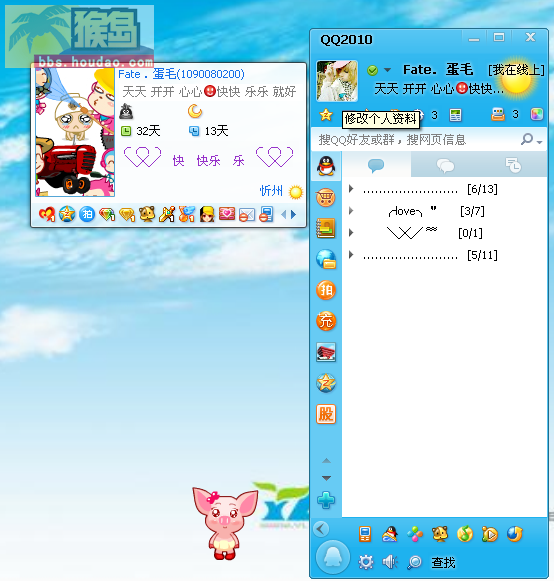Click the QQ search input field

(415, 140)
